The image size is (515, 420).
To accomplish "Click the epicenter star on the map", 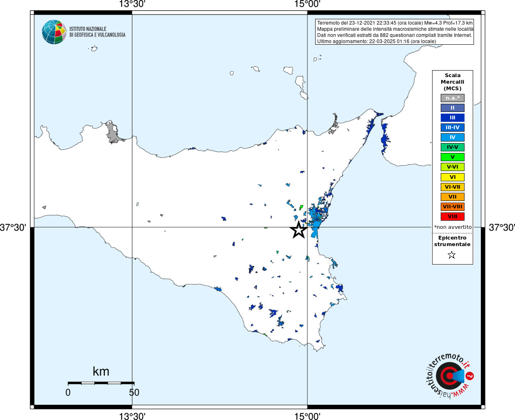I will click(x=299, y=230).
